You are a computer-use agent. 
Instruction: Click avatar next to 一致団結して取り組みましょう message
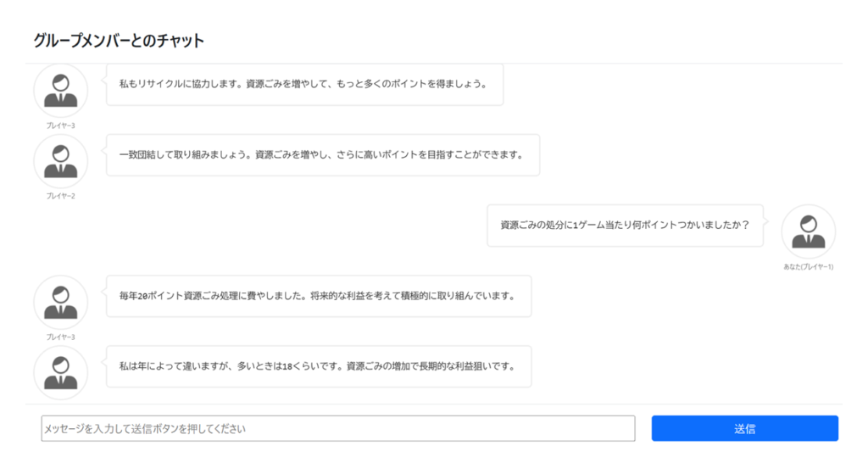(60, 160)
